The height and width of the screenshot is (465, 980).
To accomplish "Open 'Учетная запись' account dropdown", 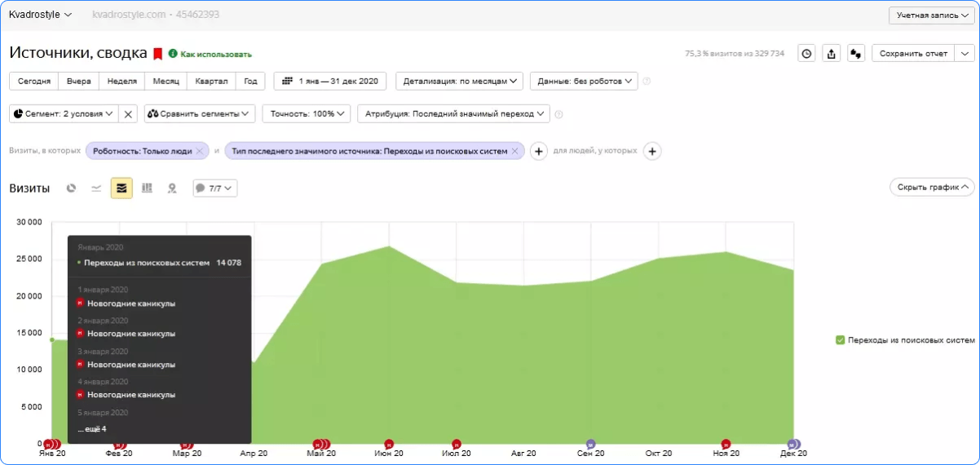I will [x=932, y=15].
